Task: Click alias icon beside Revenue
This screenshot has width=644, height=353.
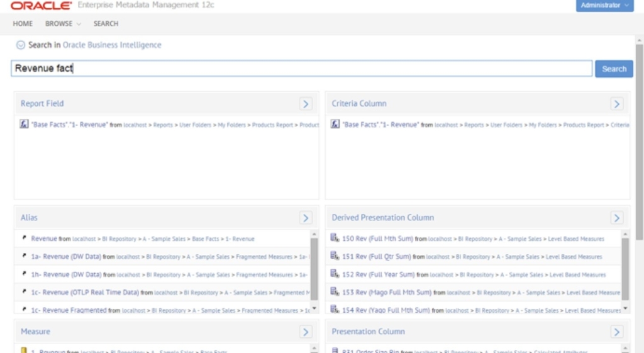Action: point(25,237)
